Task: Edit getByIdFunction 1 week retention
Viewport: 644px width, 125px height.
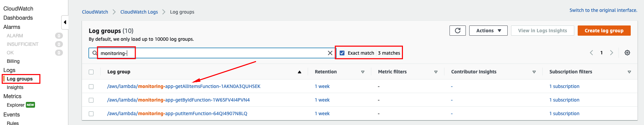Action: [x=322, y=100]
